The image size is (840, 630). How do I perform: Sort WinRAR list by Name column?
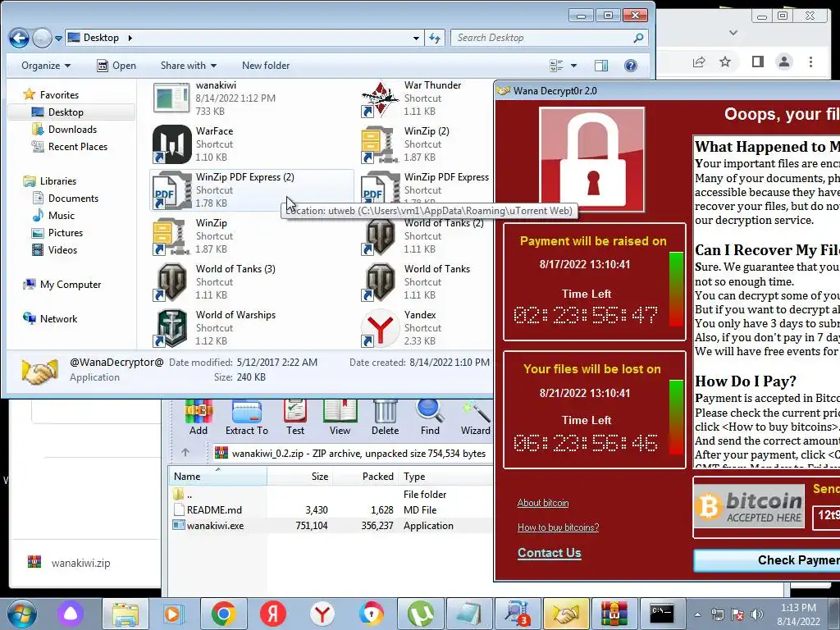(217, 477)
